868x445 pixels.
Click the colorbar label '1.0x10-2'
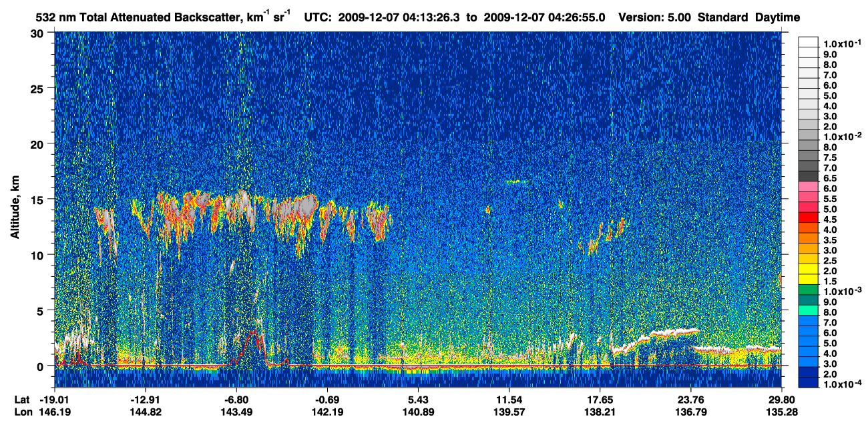click(843, 135)
